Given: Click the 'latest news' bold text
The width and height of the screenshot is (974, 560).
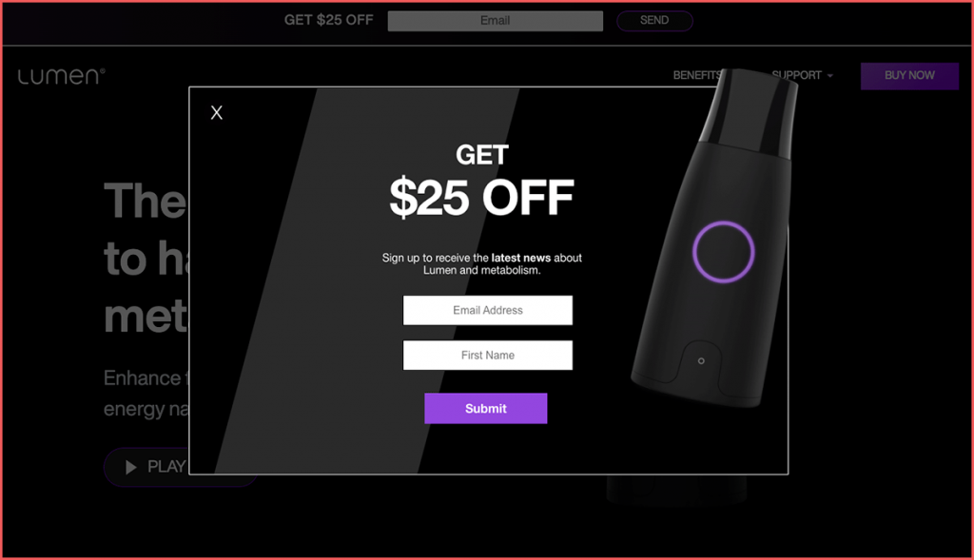Looking at the screenshot, I should 520,258.
